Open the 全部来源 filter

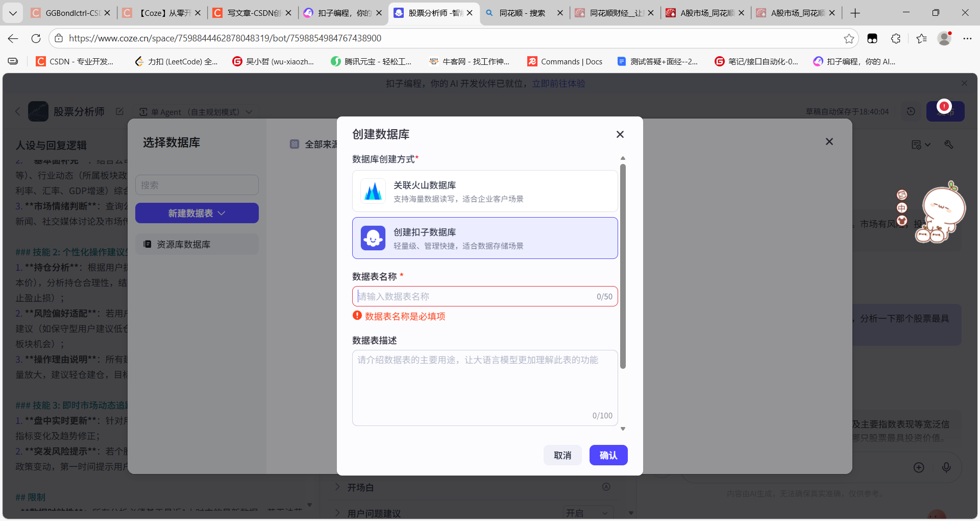pyautogui.click(x=314, y=145)
